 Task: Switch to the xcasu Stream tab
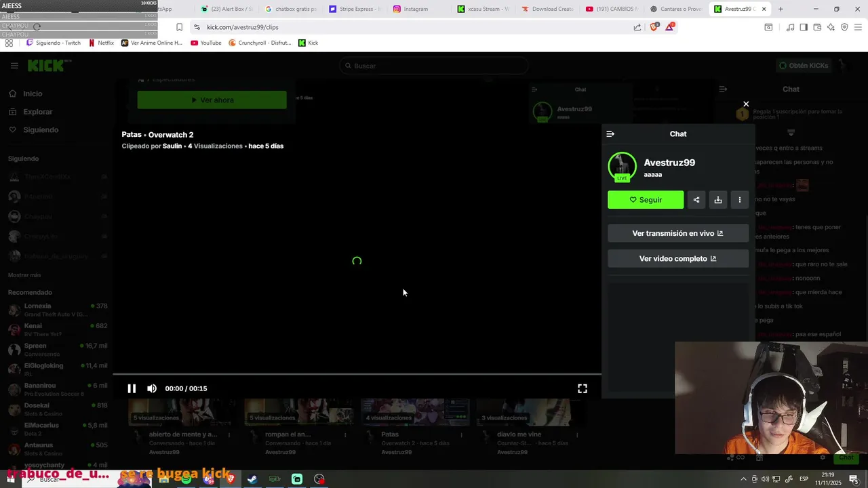pos(483,9)
